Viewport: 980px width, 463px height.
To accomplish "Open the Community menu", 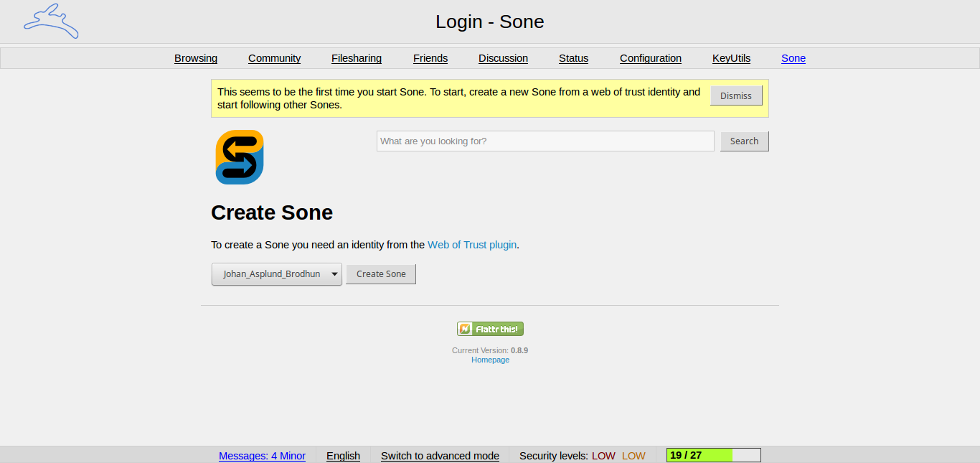I will pyautogui.click(x=275, y=58).
